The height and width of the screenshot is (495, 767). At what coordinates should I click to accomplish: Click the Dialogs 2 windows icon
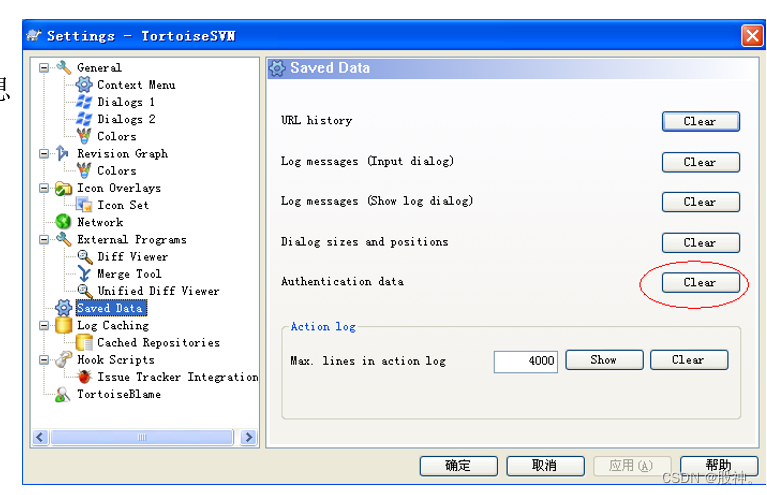point(84,119)
